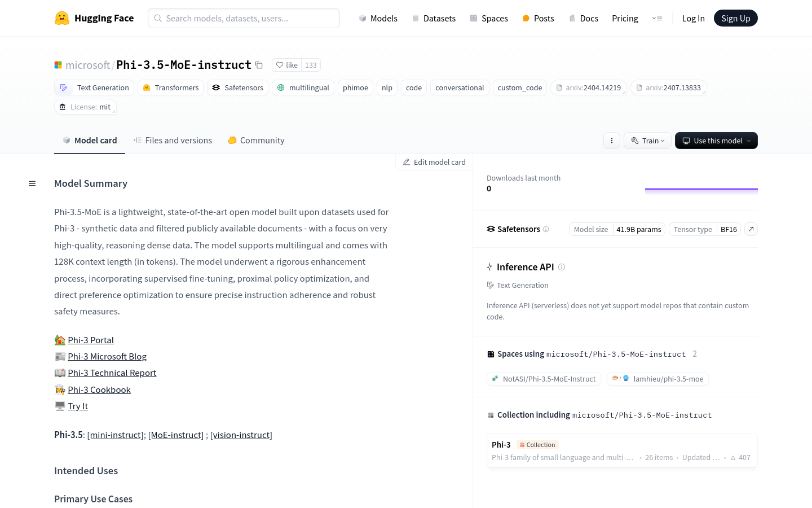Copy the model name with copy icon
This screenshot has height=508, width=812.
pos(259,65)
